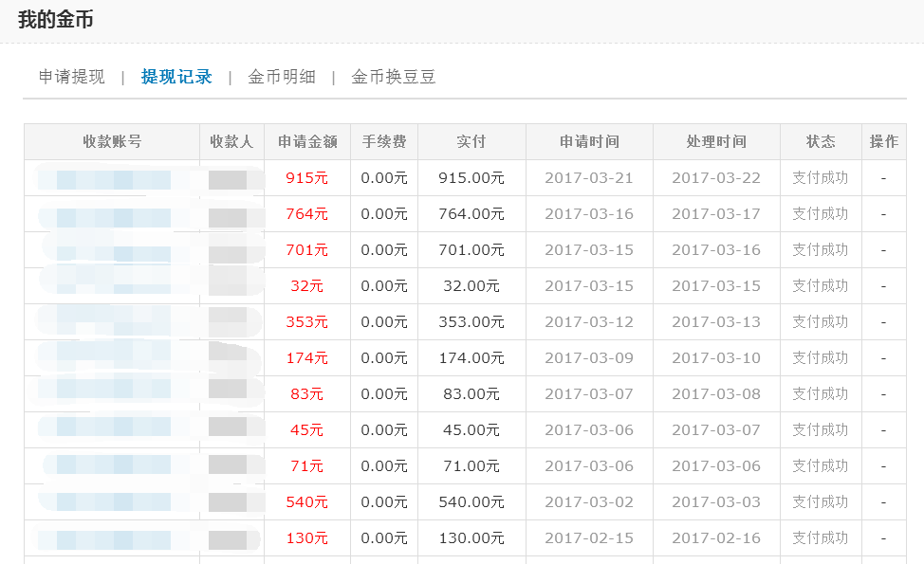Screen dimensions: 924x564
Task: Click the 申请金额 column header
Action: (307, 142)
